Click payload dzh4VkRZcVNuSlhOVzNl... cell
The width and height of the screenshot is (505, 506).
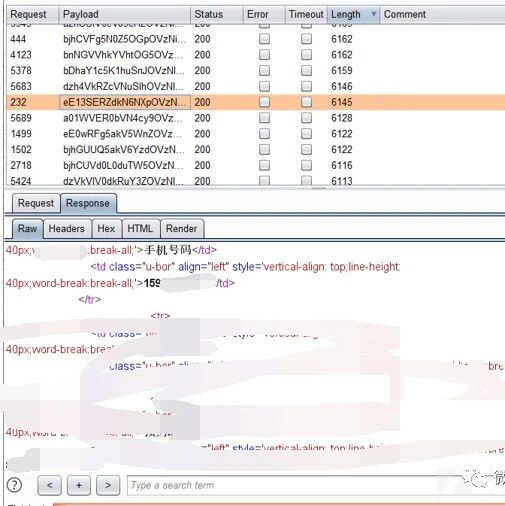125,86
